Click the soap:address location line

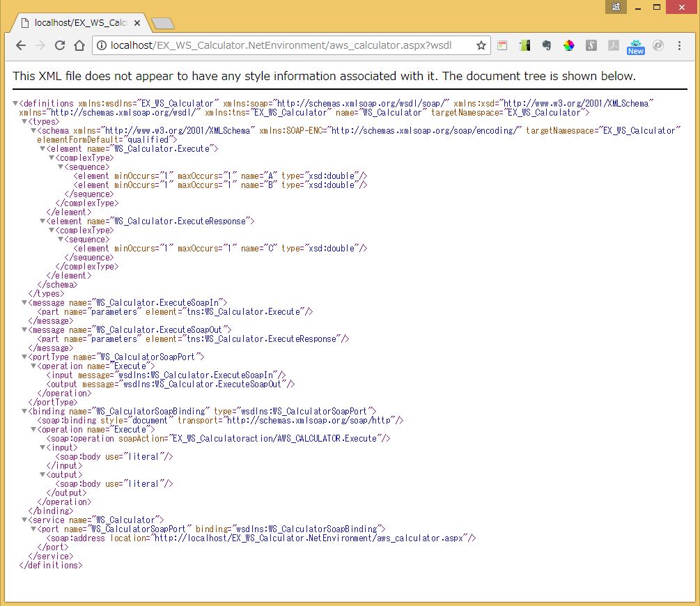point(261,538)
